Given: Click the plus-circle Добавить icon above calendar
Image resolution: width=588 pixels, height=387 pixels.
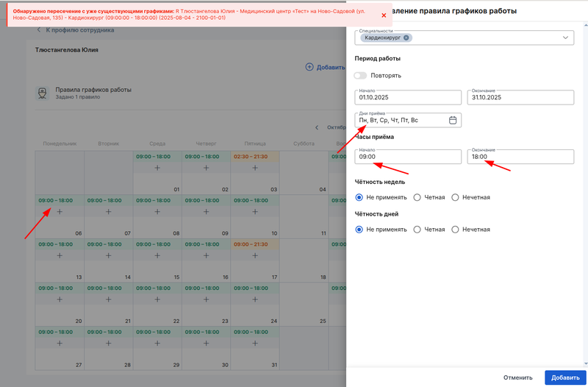Looking at the screenshot, I should 309,67.
